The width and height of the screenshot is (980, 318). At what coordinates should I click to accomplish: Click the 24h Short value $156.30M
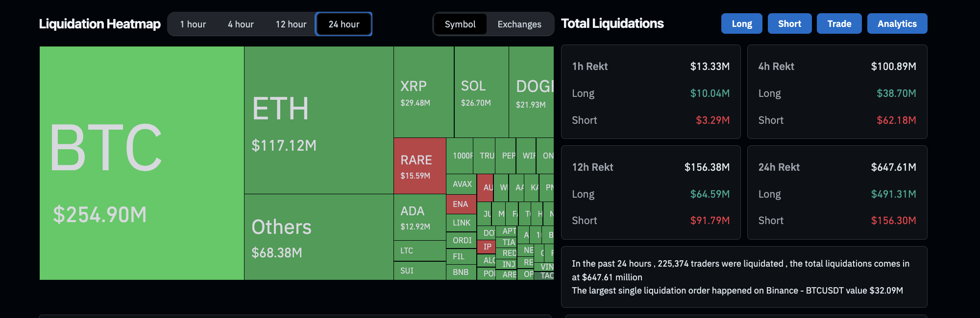coord(893,221)
